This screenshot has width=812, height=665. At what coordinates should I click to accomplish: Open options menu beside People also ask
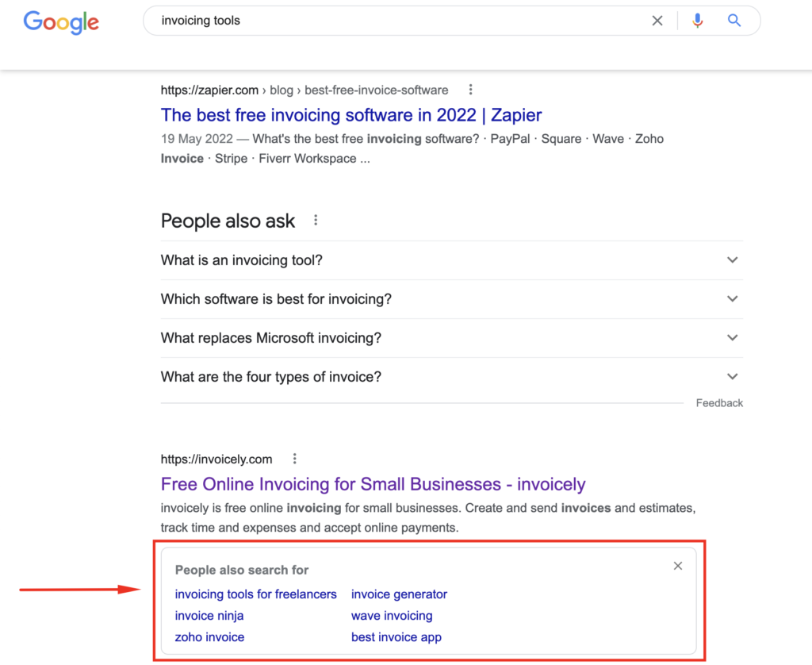pyautogui.click(x=316, y=221)
